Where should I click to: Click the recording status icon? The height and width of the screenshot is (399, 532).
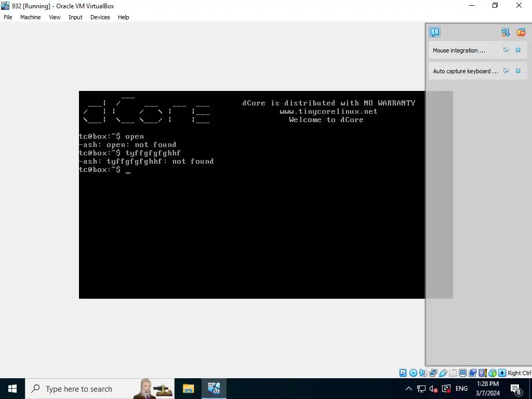(472, 373)
